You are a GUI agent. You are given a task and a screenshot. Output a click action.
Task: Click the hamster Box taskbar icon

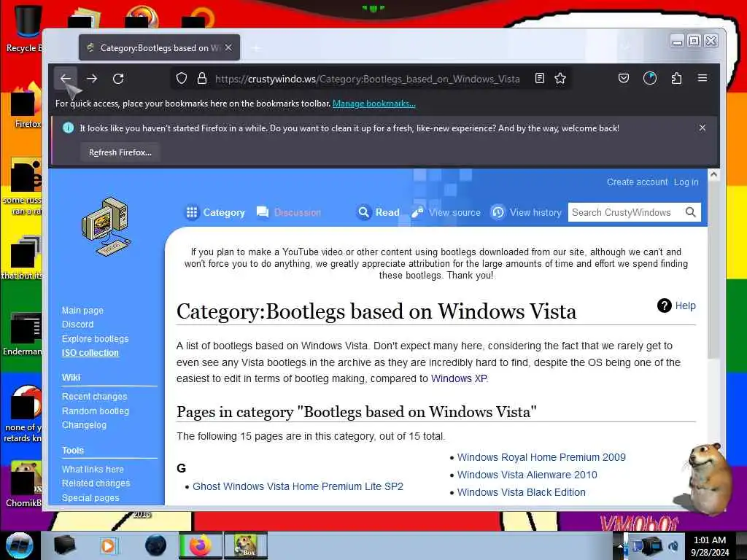246,545
